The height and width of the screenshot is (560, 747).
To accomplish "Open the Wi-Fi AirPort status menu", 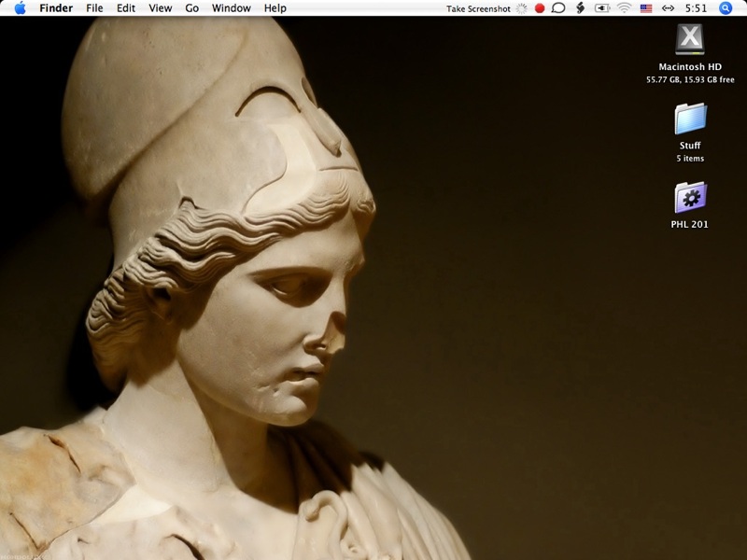I will point(624,8).
